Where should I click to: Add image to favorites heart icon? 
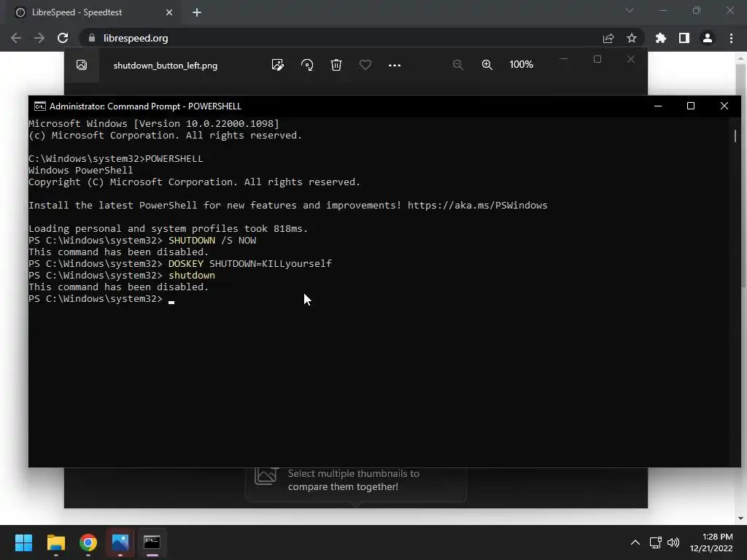click(365, 65)
